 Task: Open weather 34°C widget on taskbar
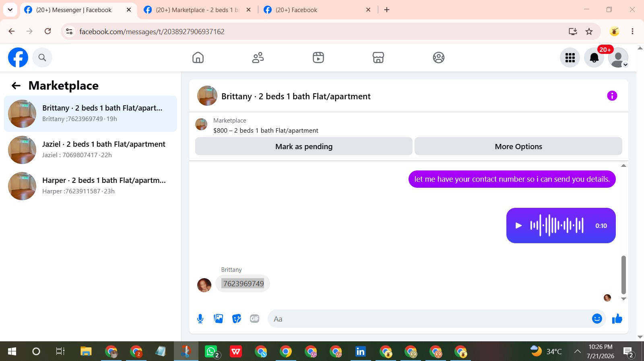(546, 351)
